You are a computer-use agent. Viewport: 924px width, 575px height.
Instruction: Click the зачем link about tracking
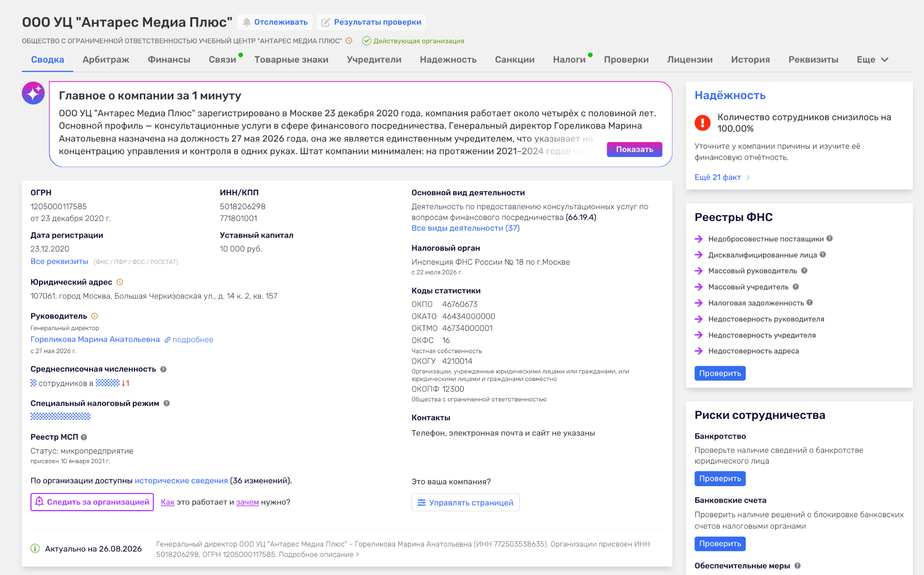coord(247,502)
